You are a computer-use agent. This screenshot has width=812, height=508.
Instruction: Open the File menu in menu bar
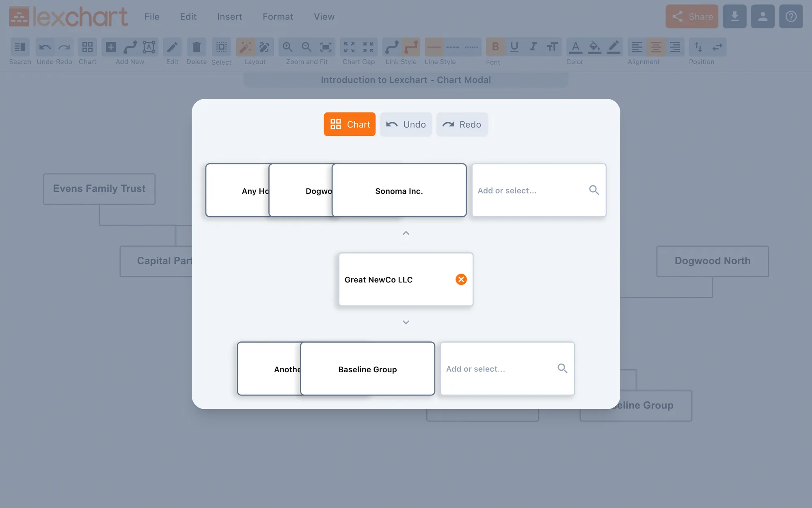(x=152, y=16)
